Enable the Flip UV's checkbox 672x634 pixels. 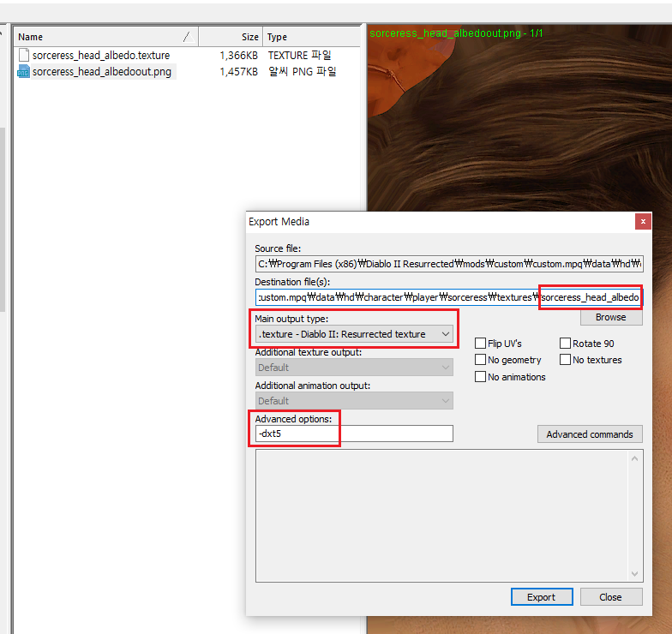click(x=480, y=344)
